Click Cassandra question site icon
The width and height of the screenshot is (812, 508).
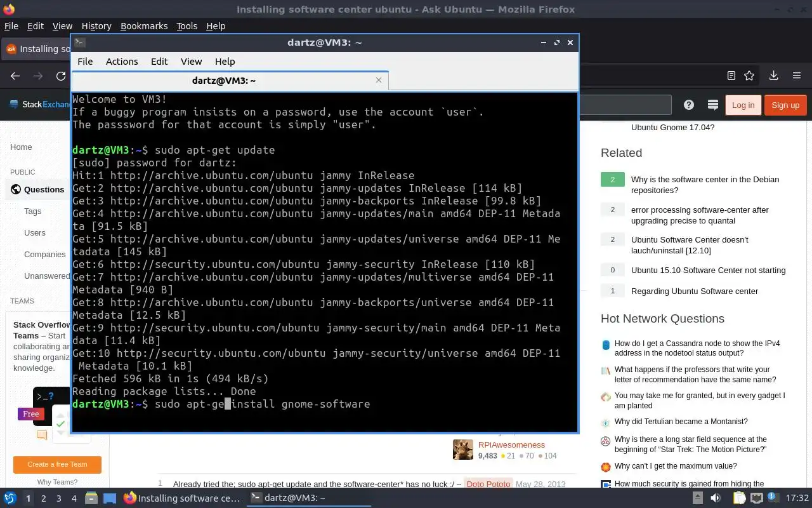(605, 345)
